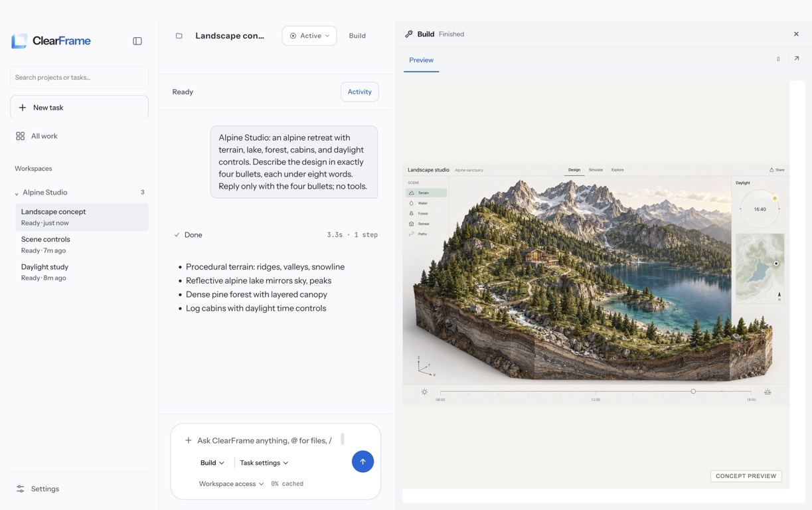This screenshot has height=510, width=812.
Task: Click the Alpine sanctuary subtitle
Action: coord(469,170)
